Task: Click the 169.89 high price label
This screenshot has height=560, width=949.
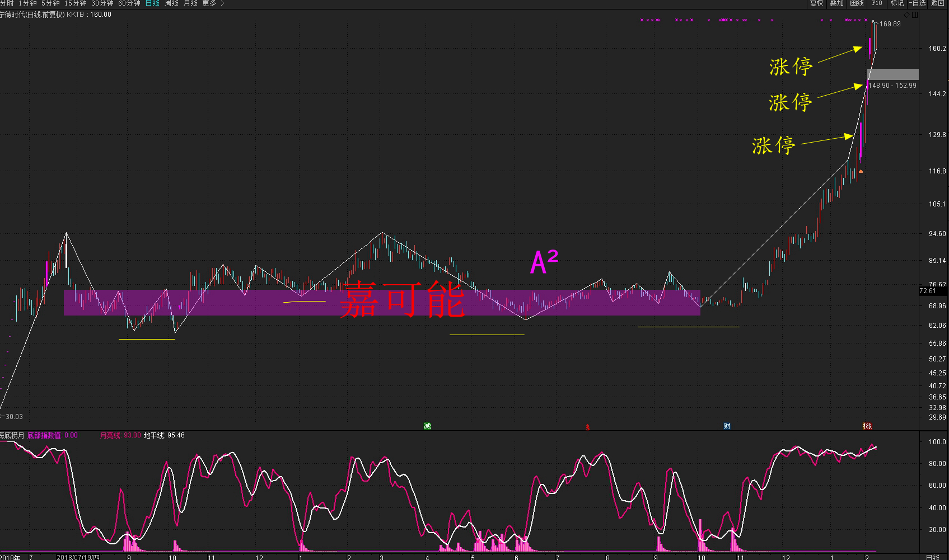Action: pos(890,24)
